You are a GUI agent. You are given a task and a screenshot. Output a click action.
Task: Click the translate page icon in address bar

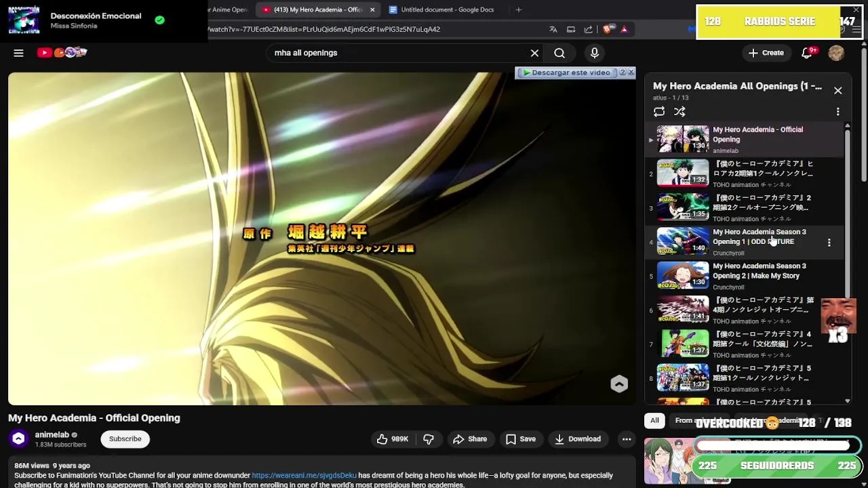pos(553,29)
